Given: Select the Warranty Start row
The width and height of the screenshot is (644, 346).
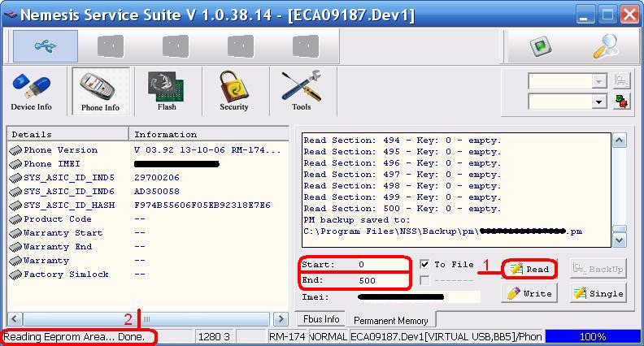Looking at the screenshot, I should (x=148, y=233).
